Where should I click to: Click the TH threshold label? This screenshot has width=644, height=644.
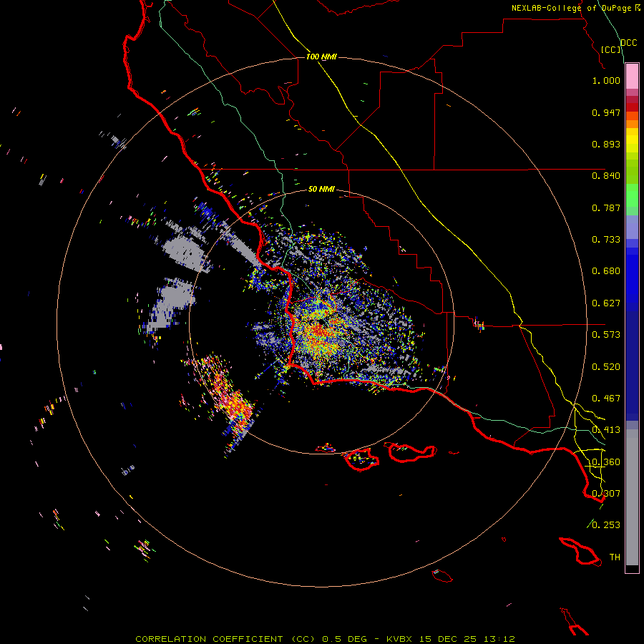point(615,557)
